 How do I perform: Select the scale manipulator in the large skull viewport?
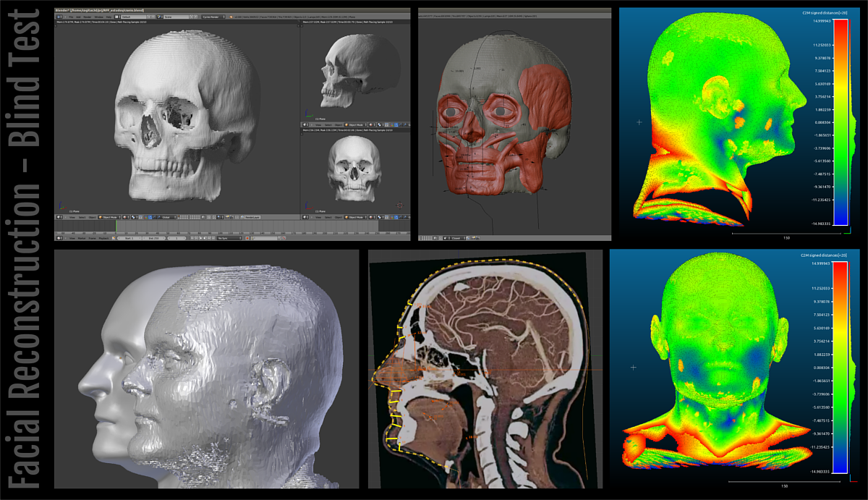pos(158,217)
